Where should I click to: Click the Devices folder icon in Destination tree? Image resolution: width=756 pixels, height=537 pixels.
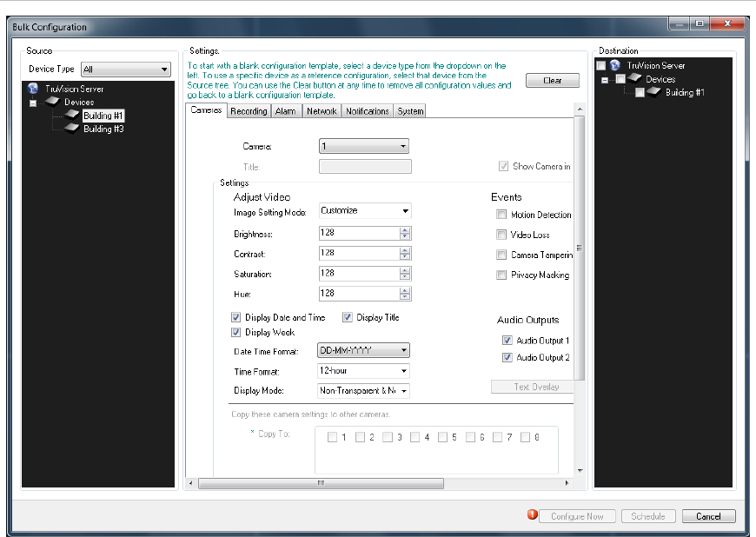pyautogui.click(x=634, y=78)
